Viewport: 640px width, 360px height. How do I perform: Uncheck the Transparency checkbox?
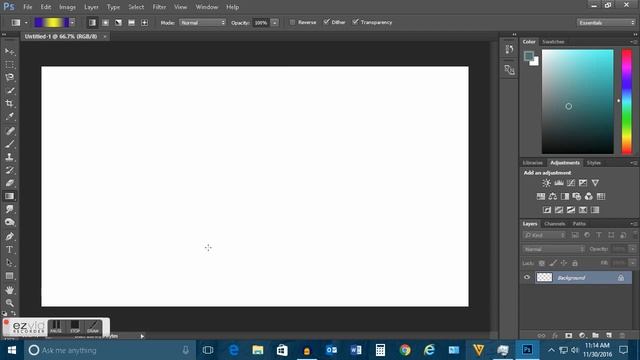point(356,22)
